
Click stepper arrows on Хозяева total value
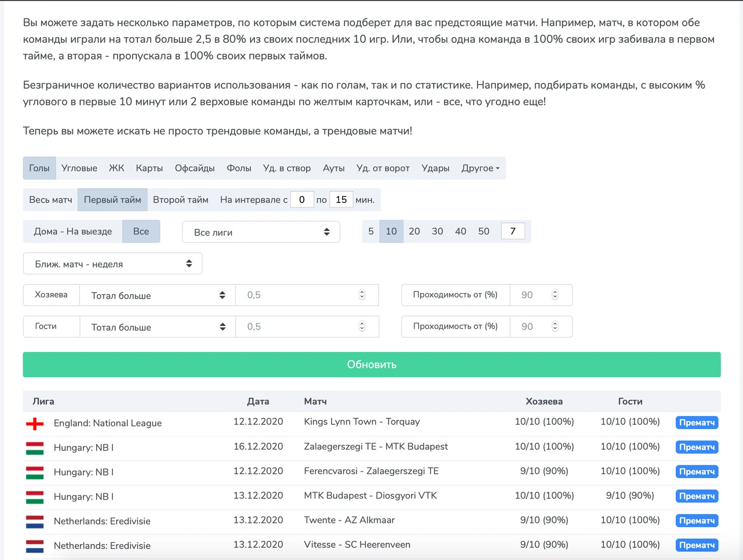click(362, 295)
